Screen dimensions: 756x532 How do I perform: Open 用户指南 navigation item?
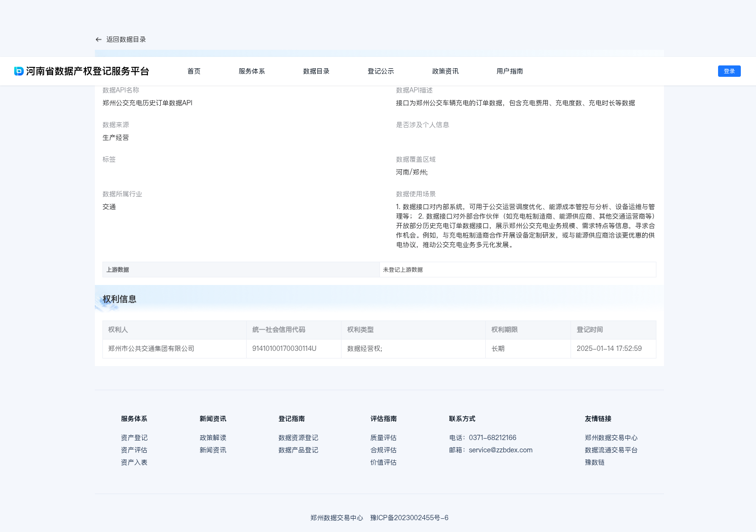[x=510, y=71]
